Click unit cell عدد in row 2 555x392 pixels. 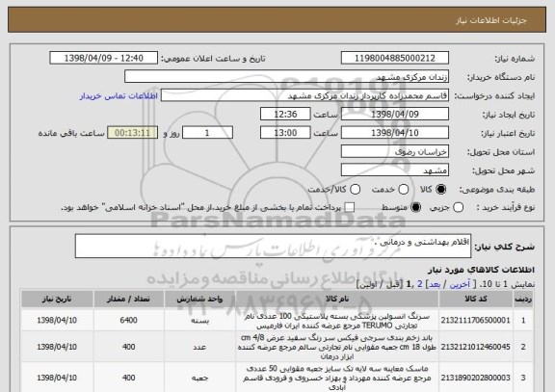[199, 347]
